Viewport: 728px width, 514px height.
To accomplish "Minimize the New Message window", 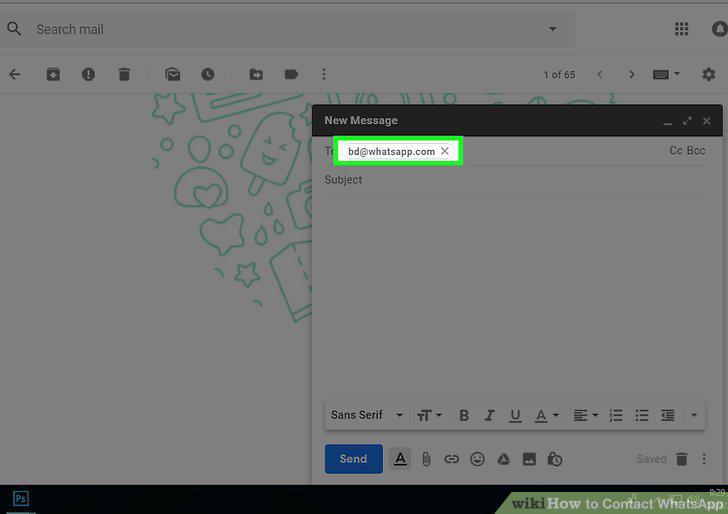I will tap(668, 122).
